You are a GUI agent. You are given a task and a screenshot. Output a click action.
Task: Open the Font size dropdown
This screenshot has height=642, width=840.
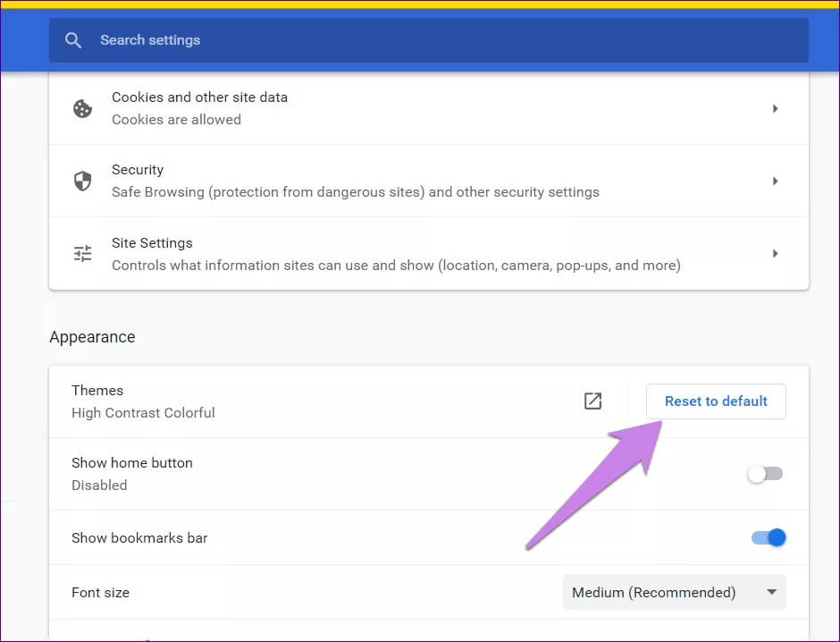pyautogui.click(x=674, y=592)
